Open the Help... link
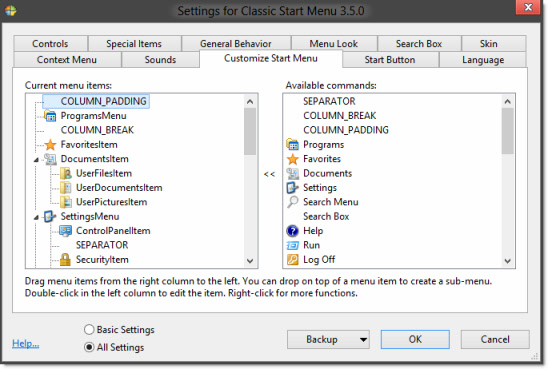Viewport: 548px width, 369px height. point(26,343)
